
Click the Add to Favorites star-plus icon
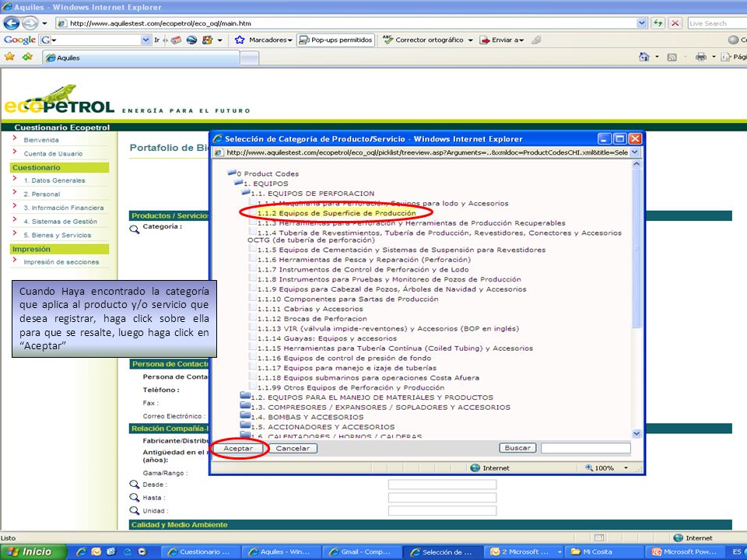point(28,57)
